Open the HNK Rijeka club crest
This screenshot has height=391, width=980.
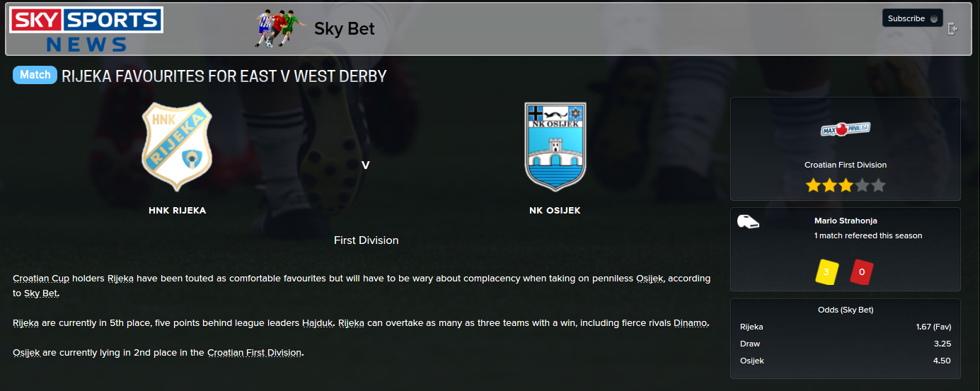(x=176, y=146)
